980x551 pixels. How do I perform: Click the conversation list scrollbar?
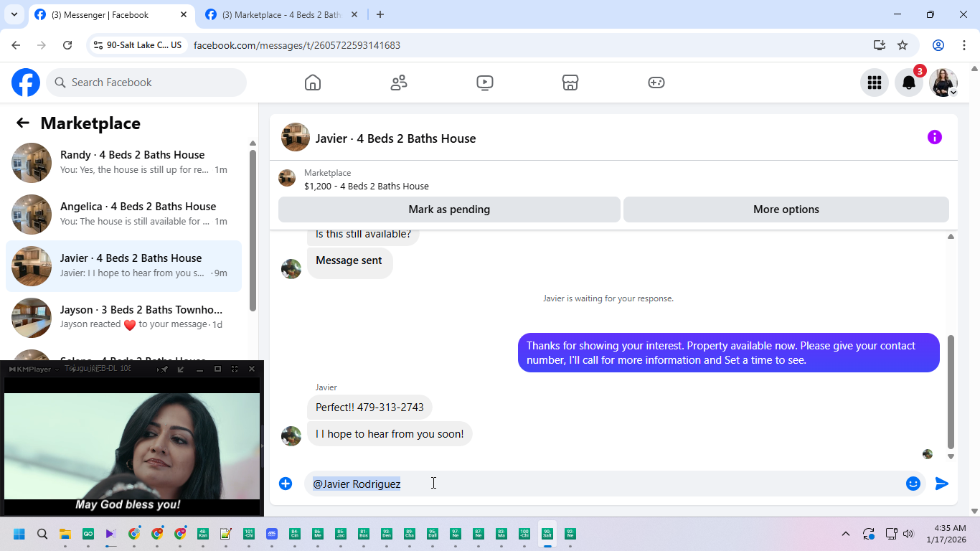point(253,230)
